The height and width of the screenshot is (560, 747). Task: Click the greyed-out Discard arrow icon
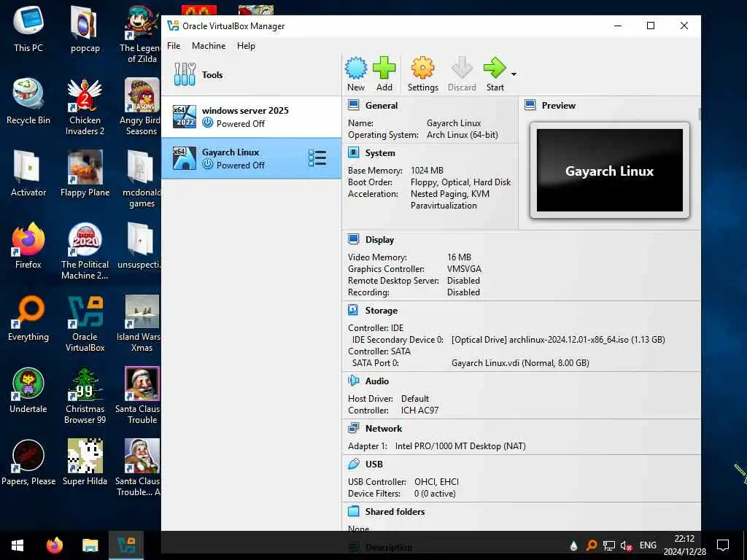tap(462, 68)
